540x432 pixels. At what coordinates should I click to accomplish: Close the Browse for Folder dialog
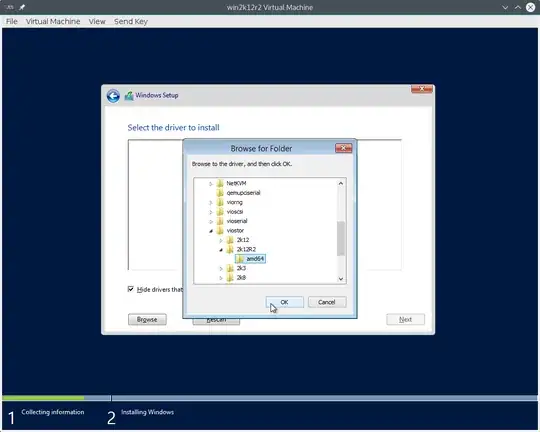[x=343, y=148]
